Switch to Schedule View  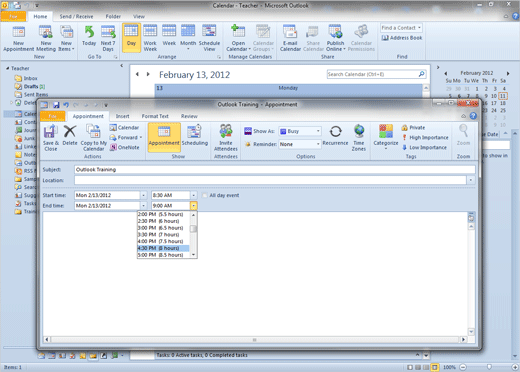coord(209,39)
